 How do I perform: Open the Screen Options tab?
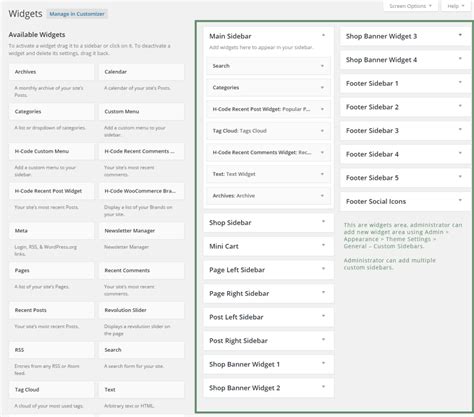(x=410, y=6)
